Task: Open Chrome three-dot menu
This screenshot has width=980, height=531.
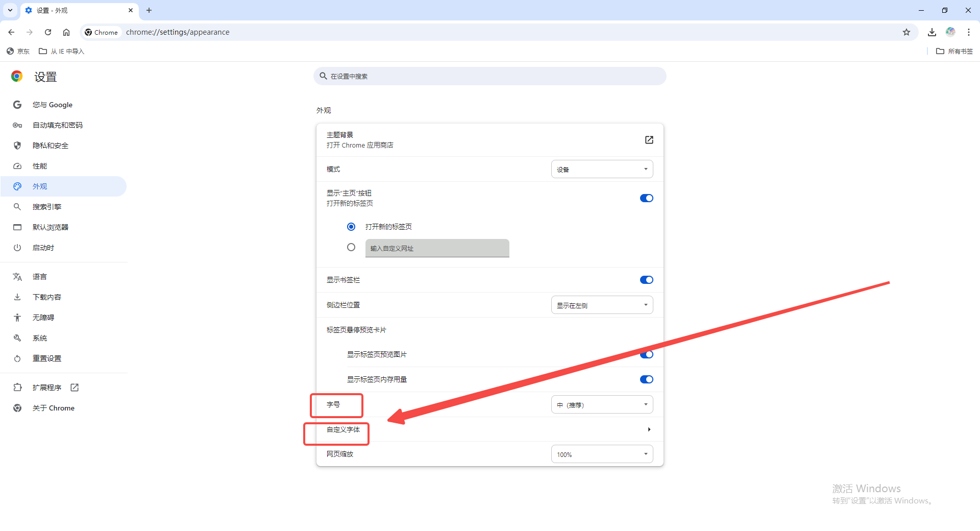Action: point(969,32)
